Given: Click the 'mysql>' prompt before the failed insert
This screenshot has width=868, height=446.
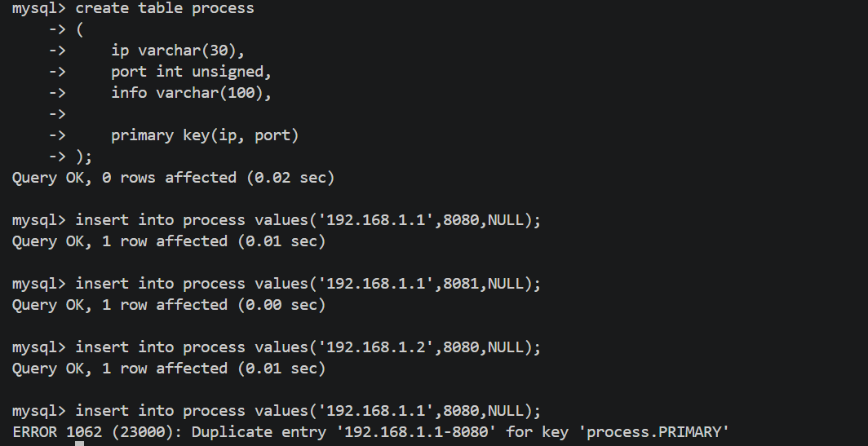Looking at the screenshot, I should point(39,411).
